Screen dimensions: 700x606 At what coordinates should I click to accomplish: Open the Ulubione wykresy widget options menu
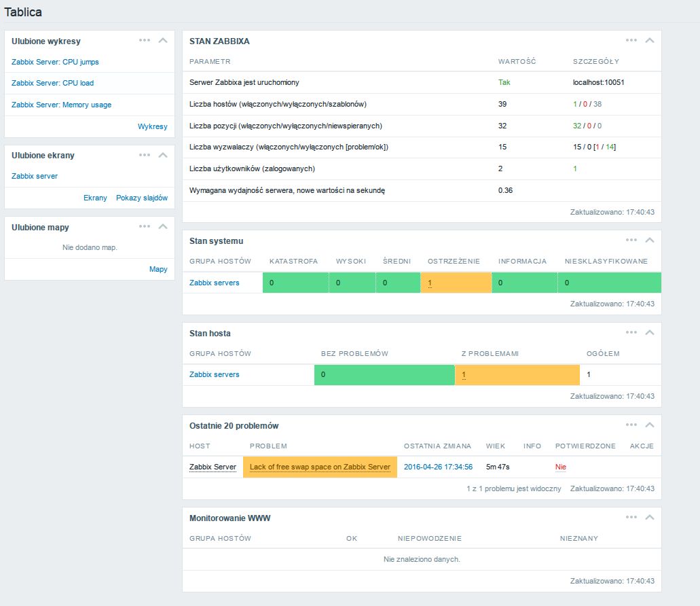point(144,40)
